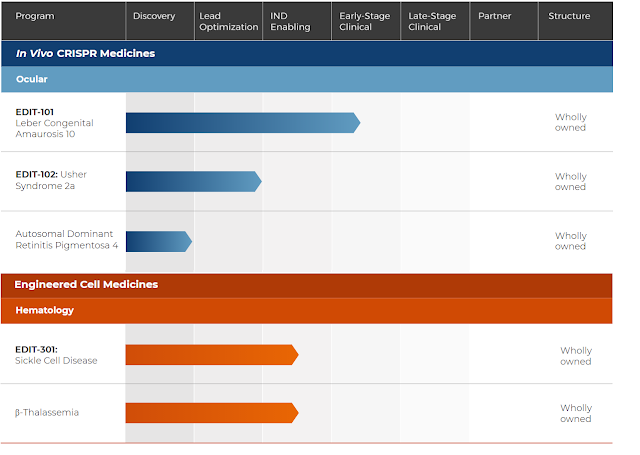Click the β-Thalassemia orange progress bar
Screen dimensions: 640x455
pyautogui.click(x=212, y=413)
